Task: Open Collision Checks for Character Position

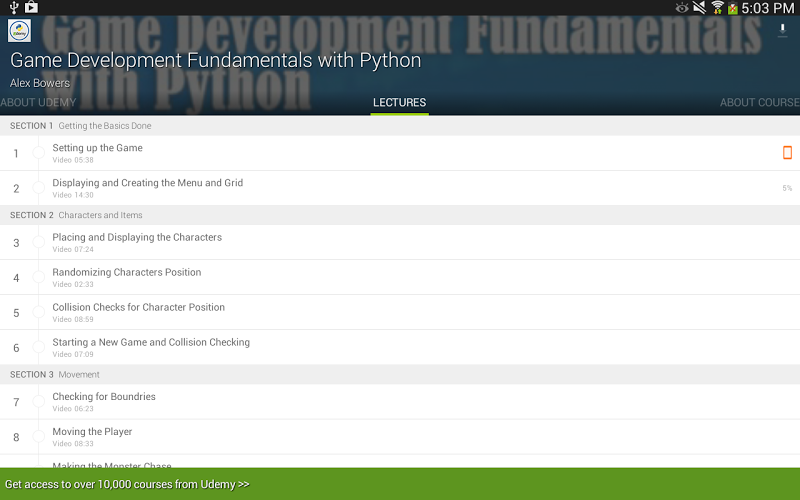Action: point(400,312)
